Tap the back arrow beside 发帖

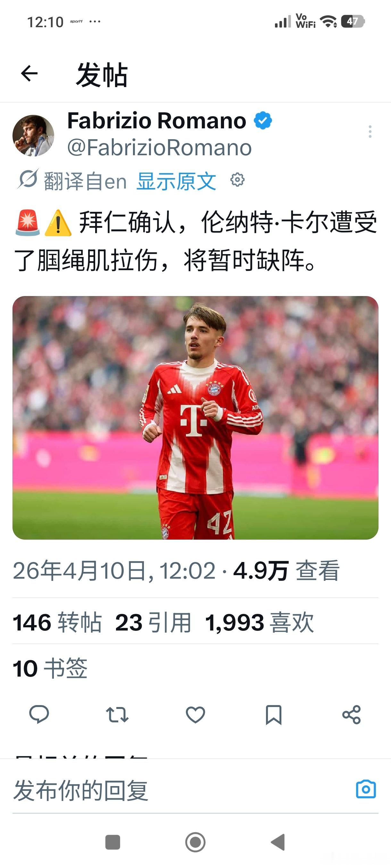coord(29,74)
